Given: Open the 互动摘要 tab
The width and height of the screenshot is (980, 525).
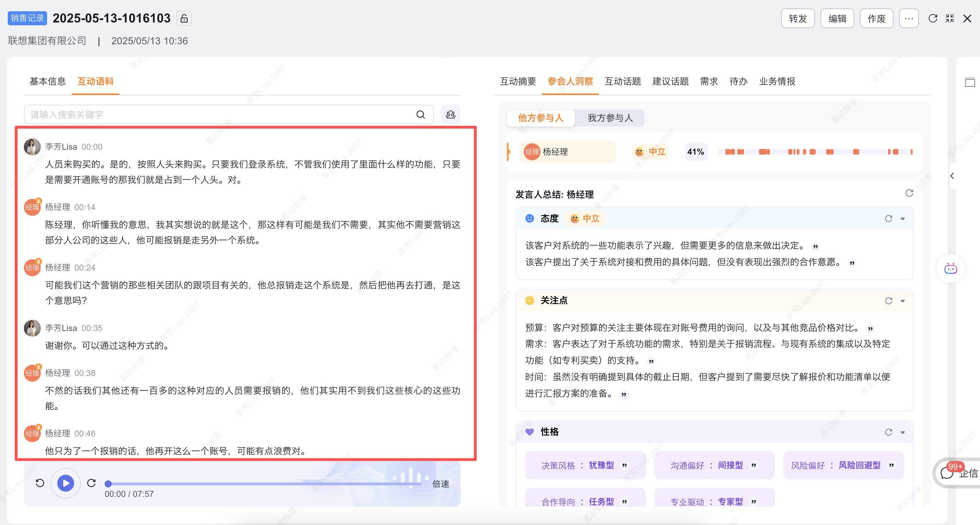Looking at the screenshot, I should point(518,82).
